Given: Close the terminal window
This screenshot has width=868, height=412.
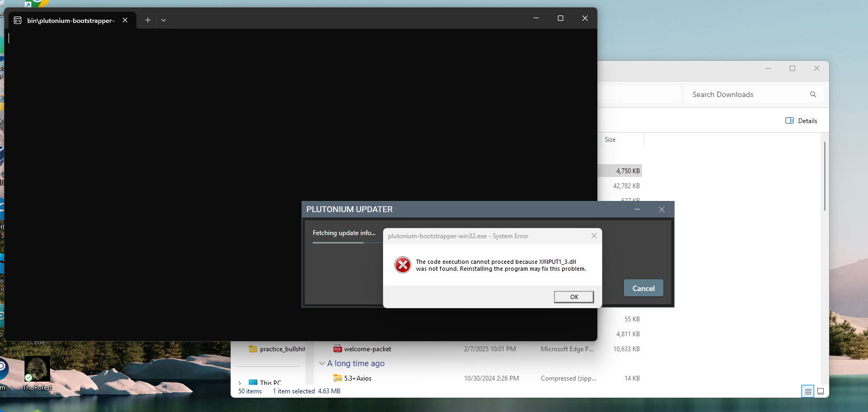Looking at the screenshot, I should click(585, 18).
